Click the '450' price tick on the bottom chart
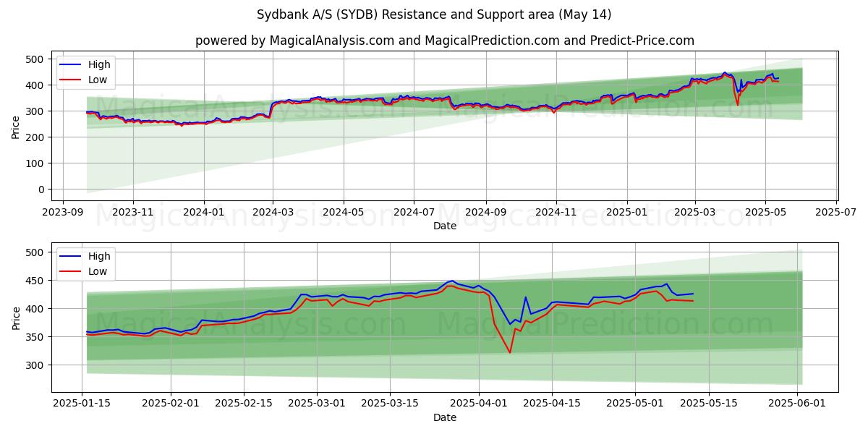Image resolution: width=868 pixels, height=434 pixels. click(x=36, y=281)
